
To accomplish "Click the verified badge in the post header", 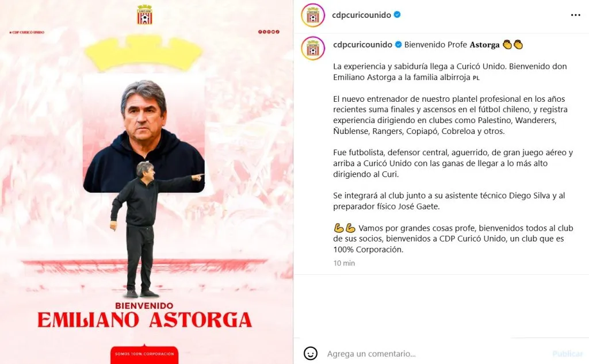I will tap(397, 14).
